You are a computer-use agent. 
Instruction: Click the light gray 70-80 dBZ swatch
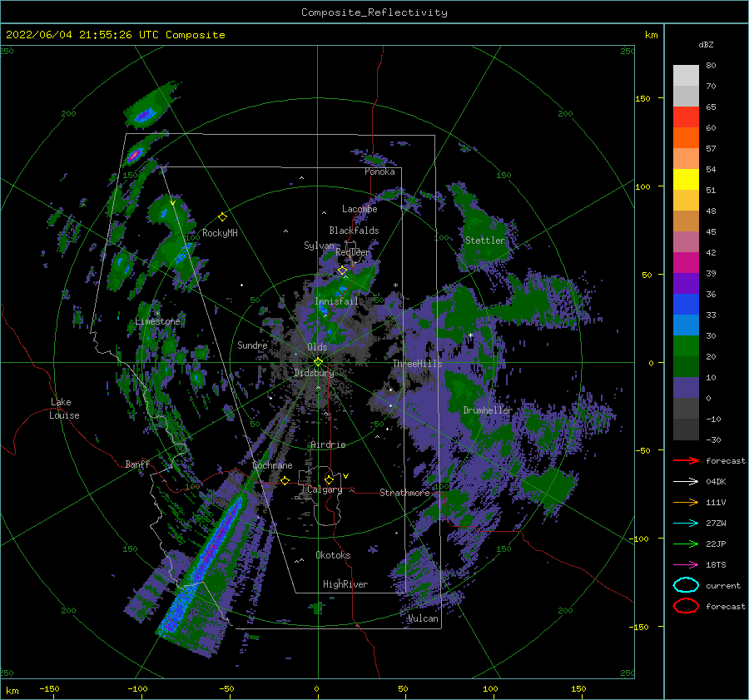coord(686,76)
